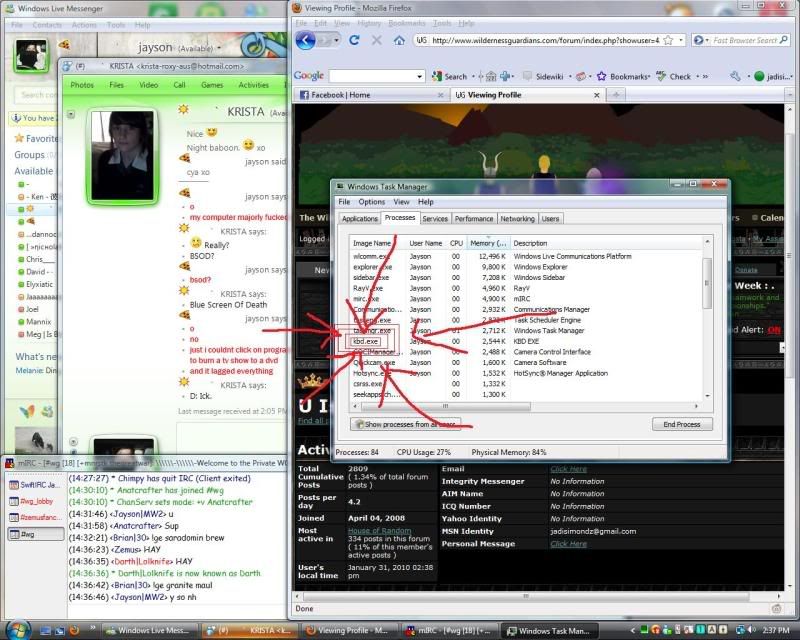Click the Firefox Stop loading icon
Viewport: 800px width, 640px height.
pyautogui.click(x=377, y=40)
